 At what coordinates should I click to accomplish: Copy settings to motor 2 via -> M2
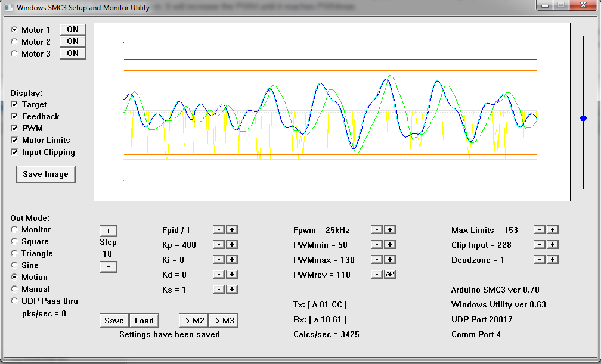point(193,321)
